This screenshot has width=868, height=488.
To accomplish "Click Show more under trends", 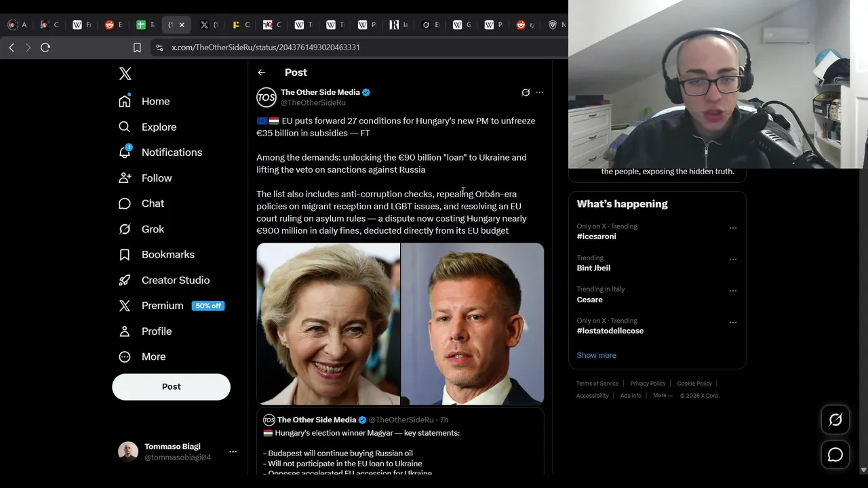I will click(596, 355).
